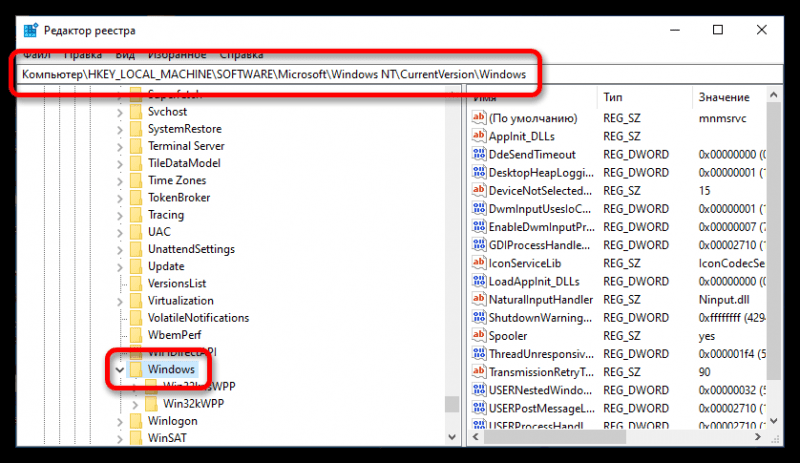Viewport: 800px width, 463px height.
Task: Select the EnableDwmInputPr... value
Action: (x=541, y=227)
